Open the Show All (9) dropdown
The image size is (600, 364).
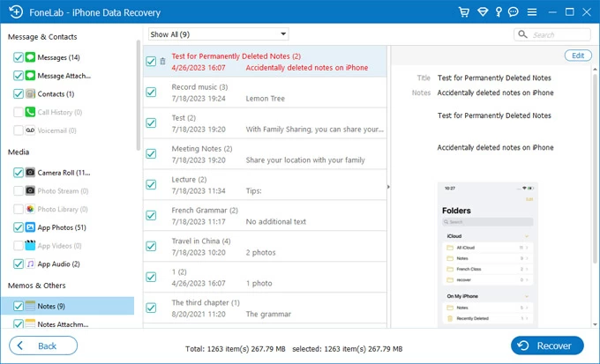point(218,33)
